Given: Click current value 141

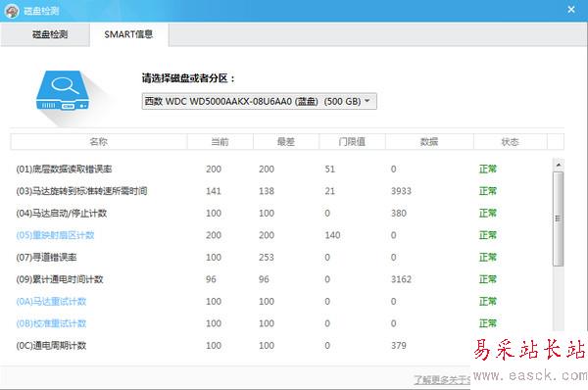Looking at the screenshot, I should tap(214, 191).
